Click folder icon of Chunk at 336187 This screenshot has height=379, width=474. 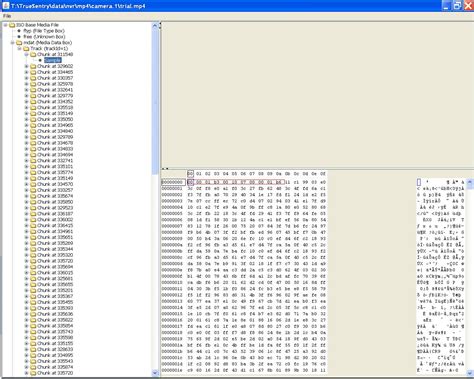pos(33,214)
